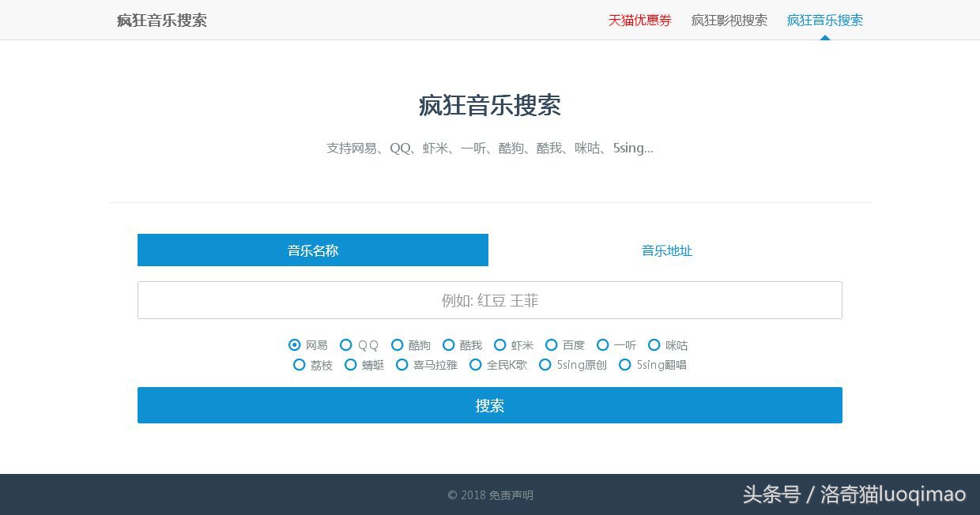980x515 pixels.
Task: Select the 一听 radio button
Action: 603,345
